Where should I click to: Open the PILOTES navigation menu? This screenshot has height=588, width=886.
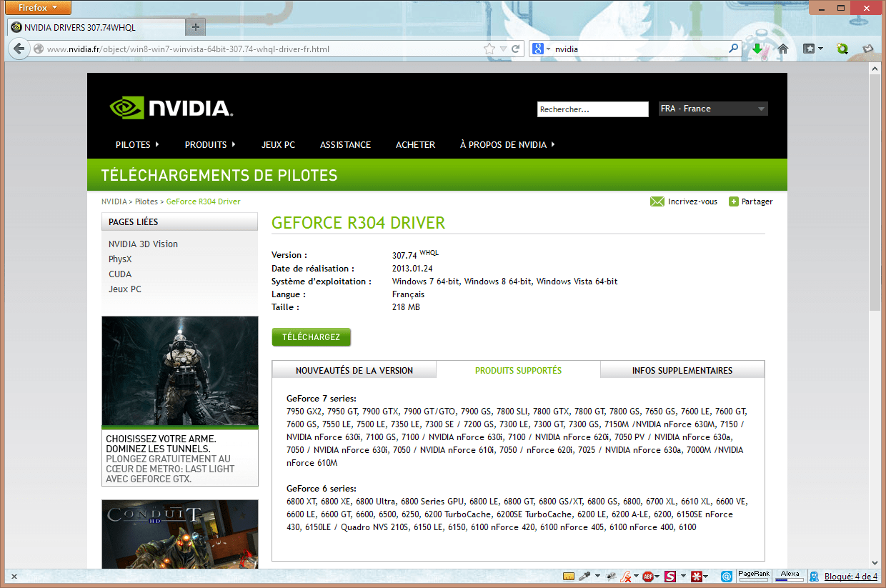[x=137, y=144]
